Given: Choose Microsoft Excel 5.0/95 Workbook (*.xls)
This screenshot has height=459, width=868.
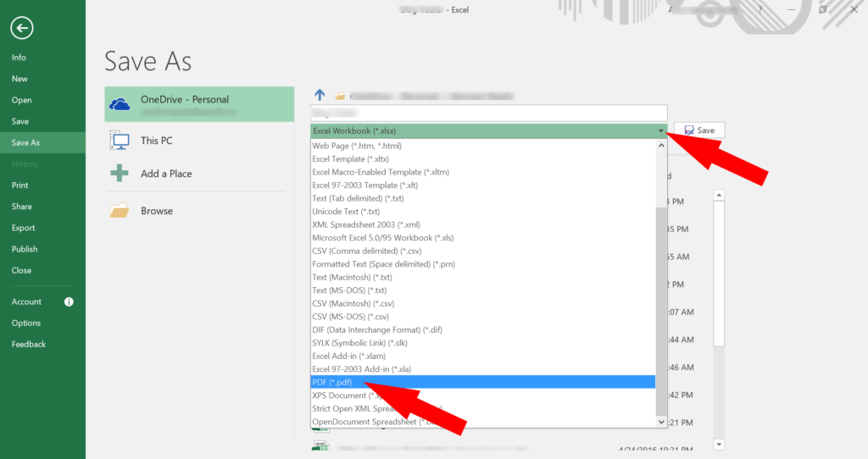Looking at the screenshot, I should pos(483,238).
